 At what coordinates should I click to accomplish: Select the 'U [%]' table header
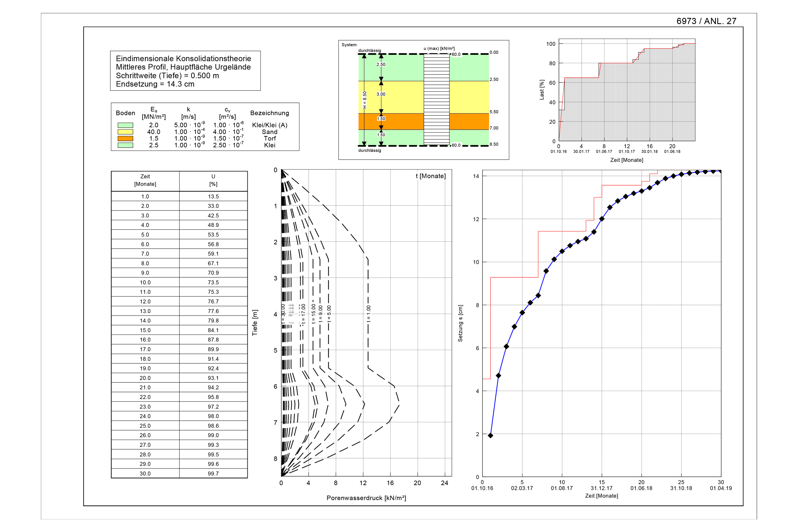click(x=213, y=180)
